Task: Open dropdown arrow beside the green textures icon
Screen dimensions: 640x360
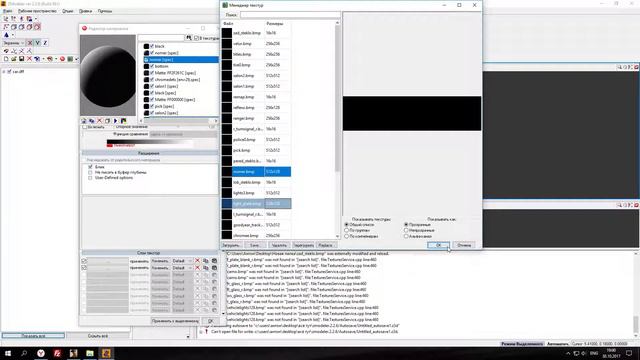Action: point(76,59)
